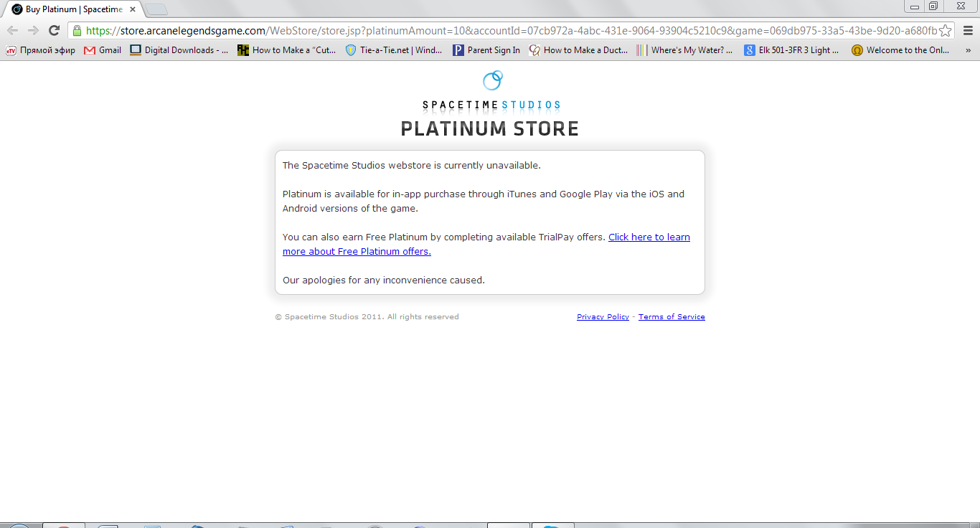This screenshot has width=980, height=528.
Task: Restore down the Chrome window
Action: 933,6
